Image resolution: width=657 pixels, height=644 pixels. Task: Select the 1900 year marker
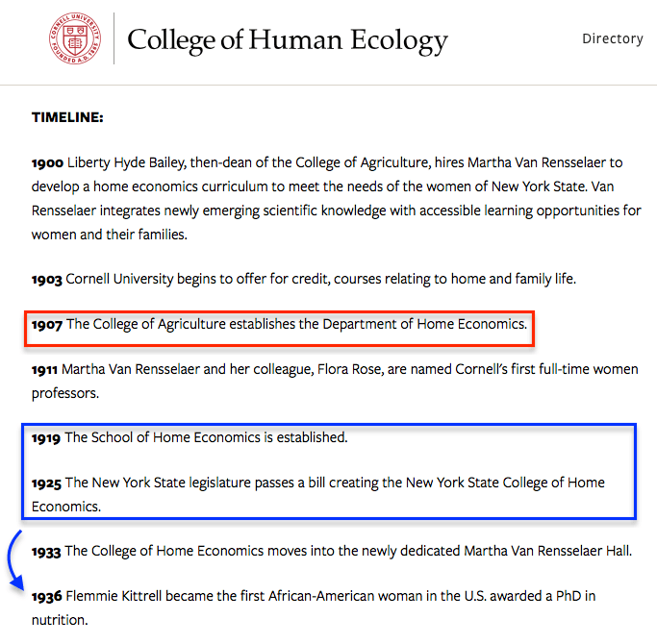click(x=47, y=162)
